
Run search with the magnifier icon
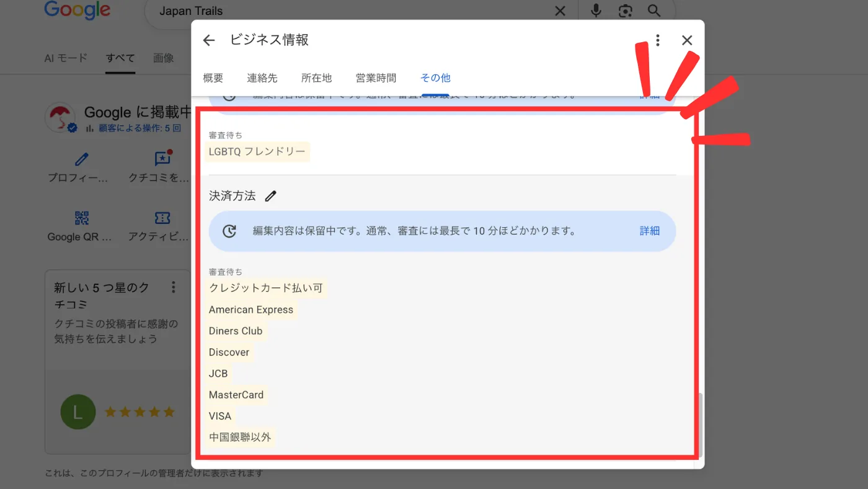click(654, 11)
